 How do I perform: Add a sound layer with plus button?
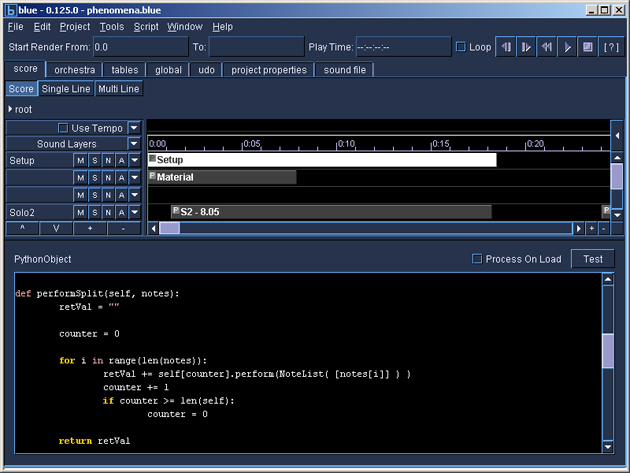point(90,228)
